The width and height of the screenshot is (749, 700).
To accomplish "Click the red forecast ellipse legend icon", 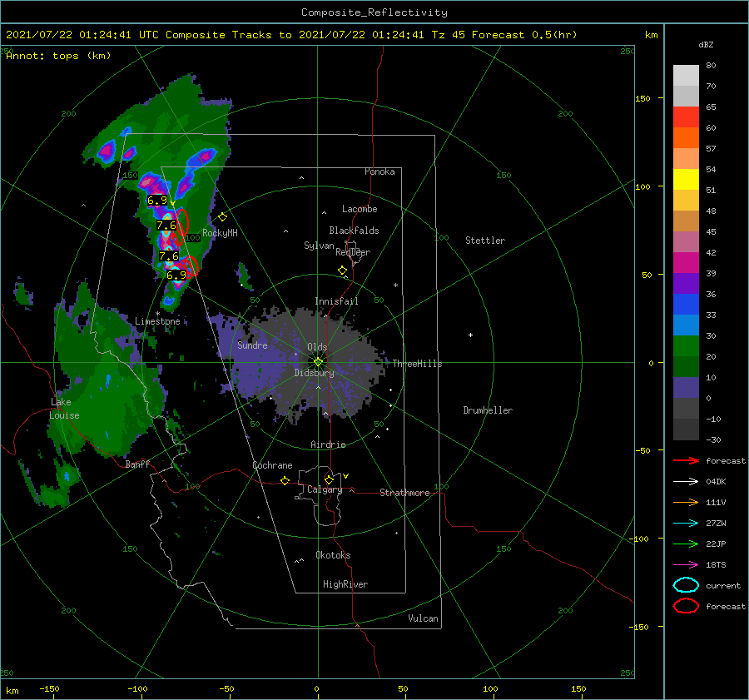I will [x=686, y=606].
